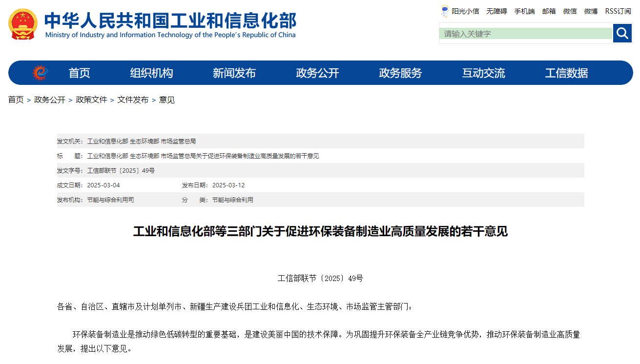640x364 pixels.
Task: Open the 组织机构 navigation menu
Action: (151, 73)
